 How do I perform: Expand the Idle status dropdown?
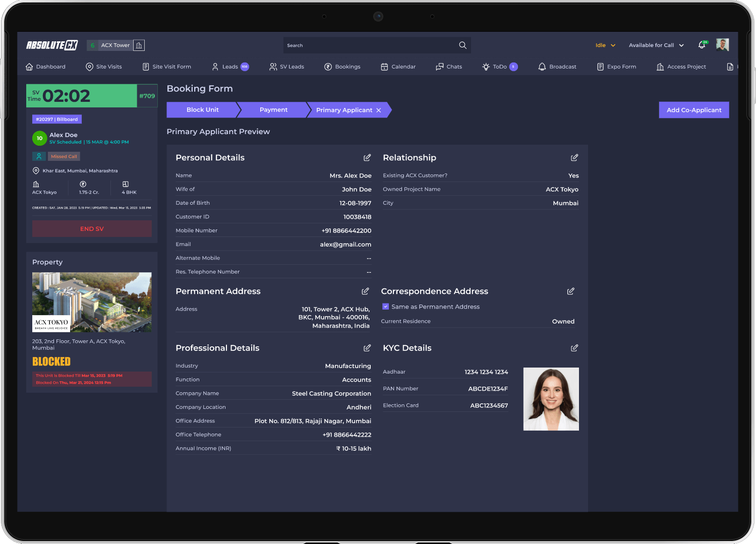(x=605, y=45)
